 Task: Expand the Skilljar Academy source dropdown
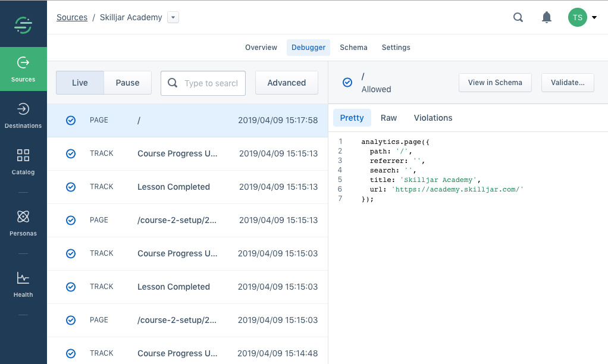click(173, 17)
